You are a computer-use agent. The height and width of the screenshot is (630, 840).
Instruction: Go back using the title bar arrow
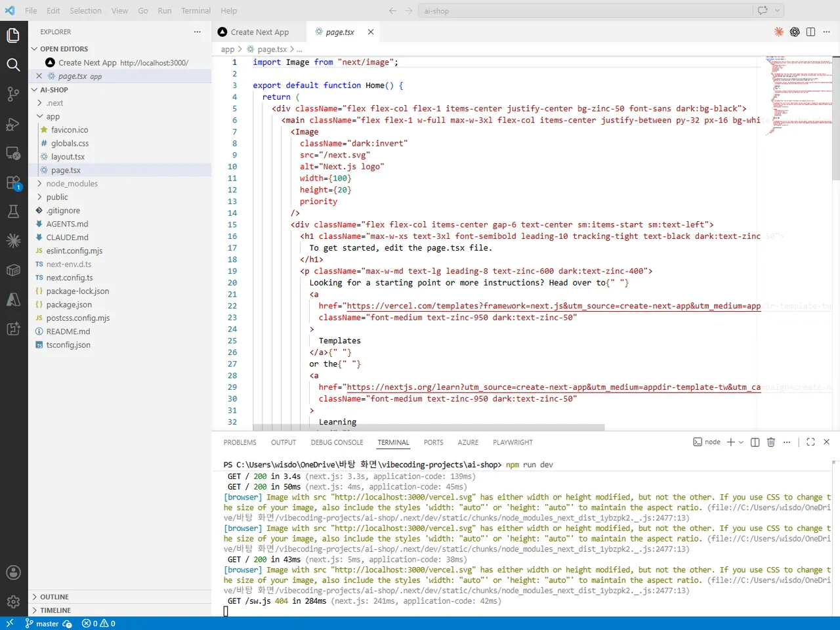pos(392,10)
